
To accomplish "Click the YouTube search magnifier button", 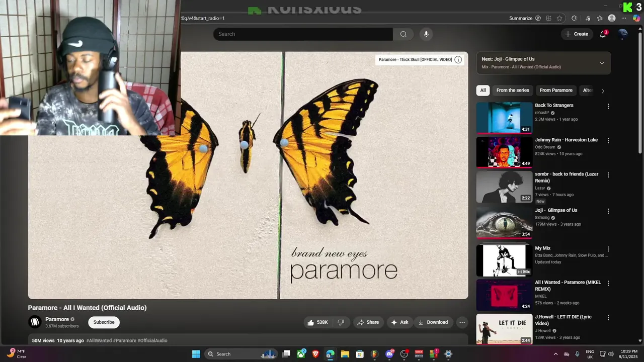I will pos(403,34).
